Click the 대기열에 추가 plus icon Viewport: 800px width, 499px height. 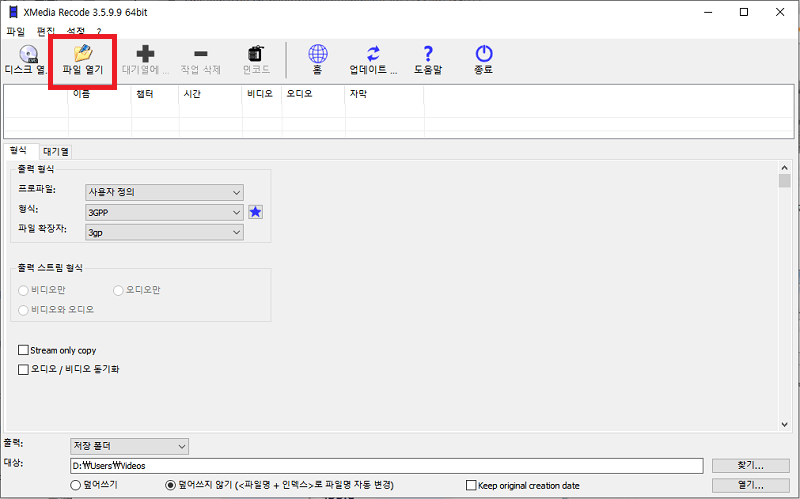tap(145, 54)
